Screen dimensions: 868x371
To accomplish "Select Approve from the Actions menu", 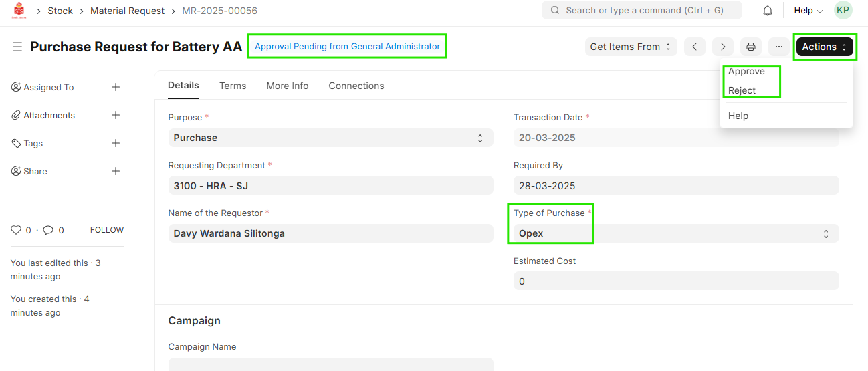I will 746,72.
